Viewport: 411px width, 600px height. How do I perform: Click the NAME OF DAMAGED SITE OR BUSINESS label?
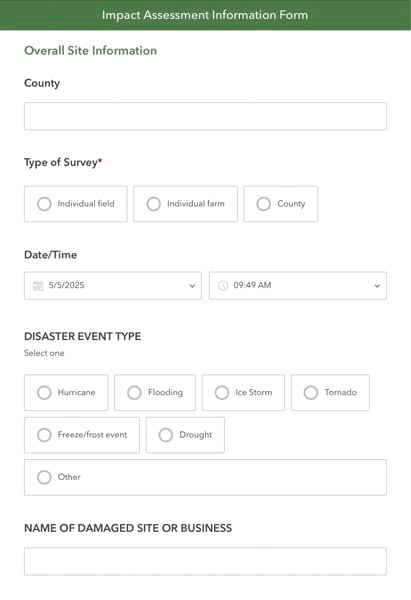click(x=128, y=528)
